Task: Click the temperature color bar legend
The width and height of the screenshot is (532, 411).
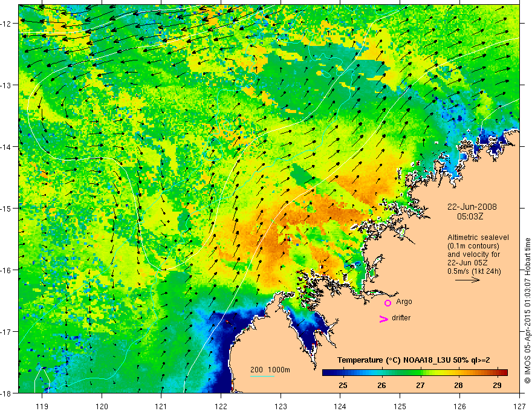Action: [415, 372]
